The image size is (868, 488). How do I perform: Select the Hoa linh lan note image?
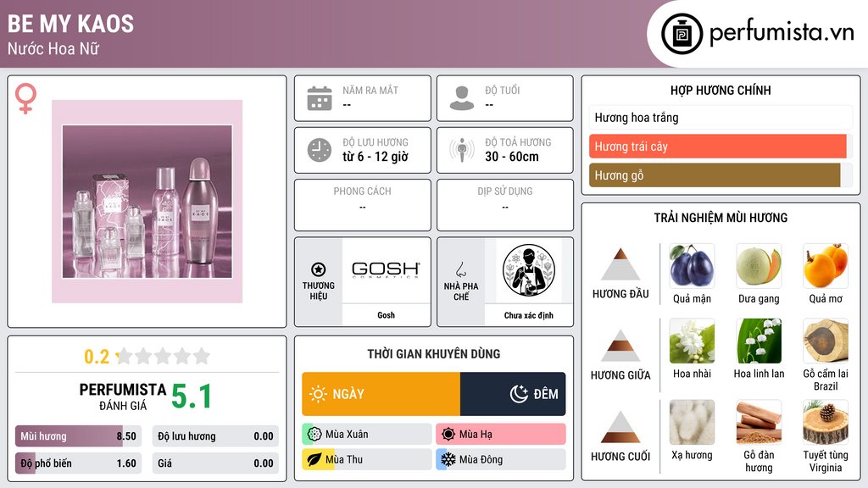pyautogui.click(x=759, y=341)
